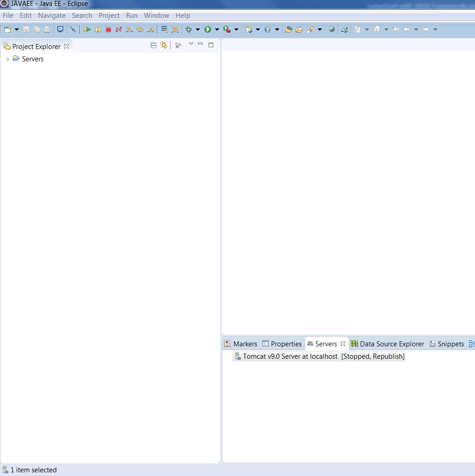Open dropdown beside New Web Project icon
475x476 pixels.
258,29
